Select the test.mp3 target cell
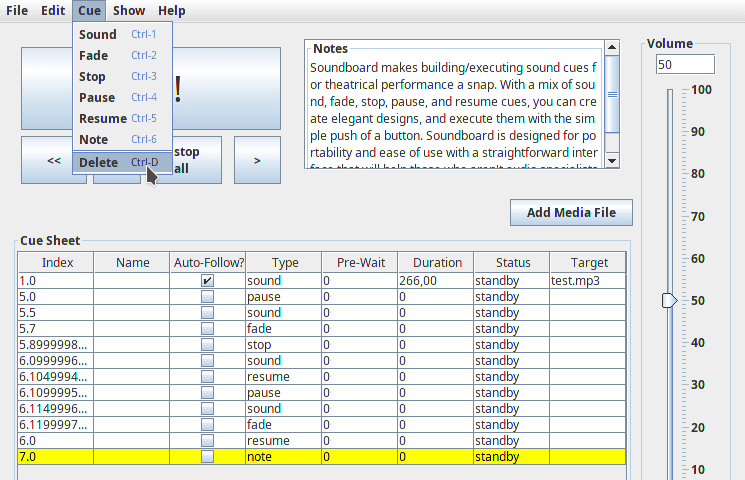The image size is (745, 480). [587, 280]
